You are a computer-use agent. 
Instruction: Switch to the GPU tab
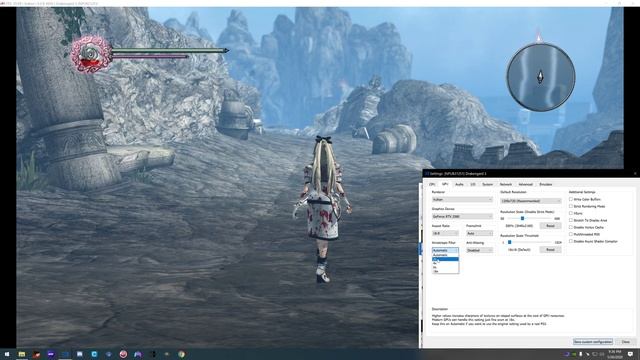click(x=445, y=184)
